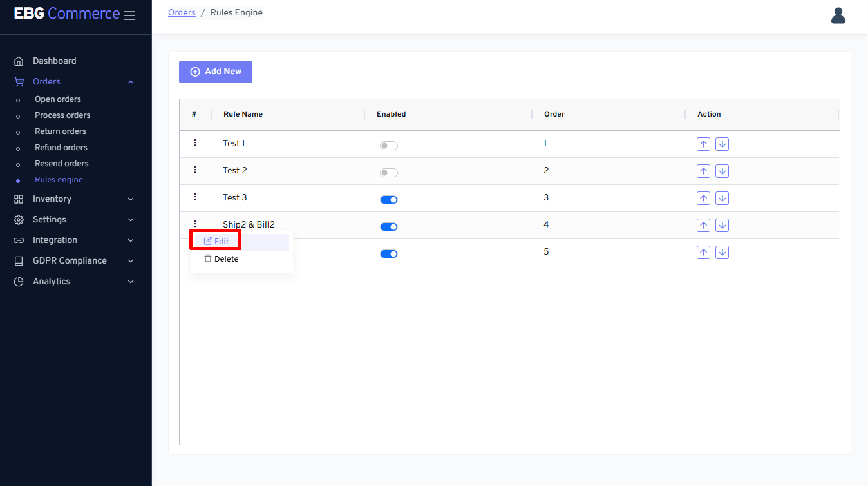Move Test 2 rule up with arrow
The width and height of the screenshot is (868, 486).
point(703,171)
